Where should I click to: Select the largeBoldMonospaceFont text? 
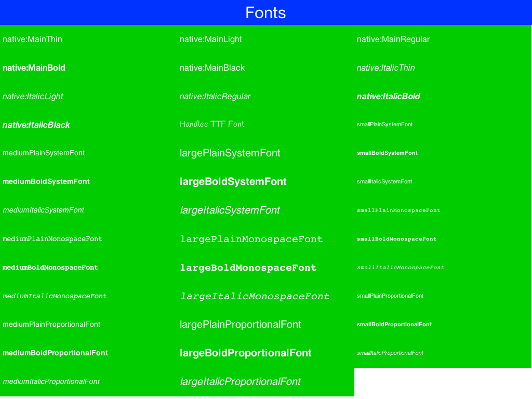[x=248, y=267]
